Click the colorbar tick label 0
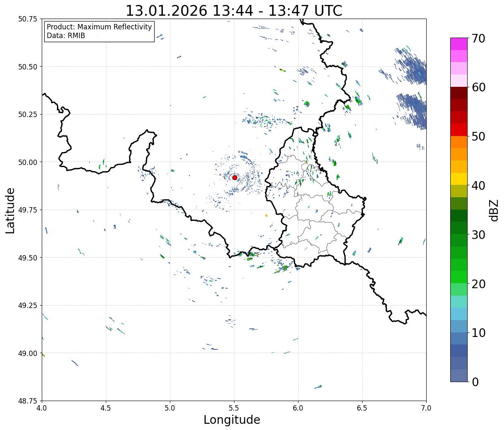This screenshot has width=504, height=430. 475,382
